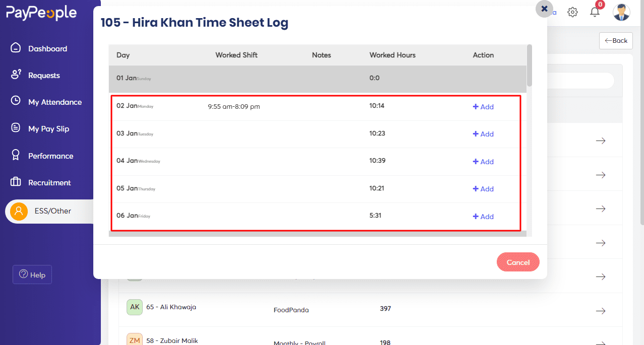Image resolution: width=644 pixels, height=345 pixels.
Task: Open My Pay Slip section
Action: pyautogui.click(x=48, y=128)
